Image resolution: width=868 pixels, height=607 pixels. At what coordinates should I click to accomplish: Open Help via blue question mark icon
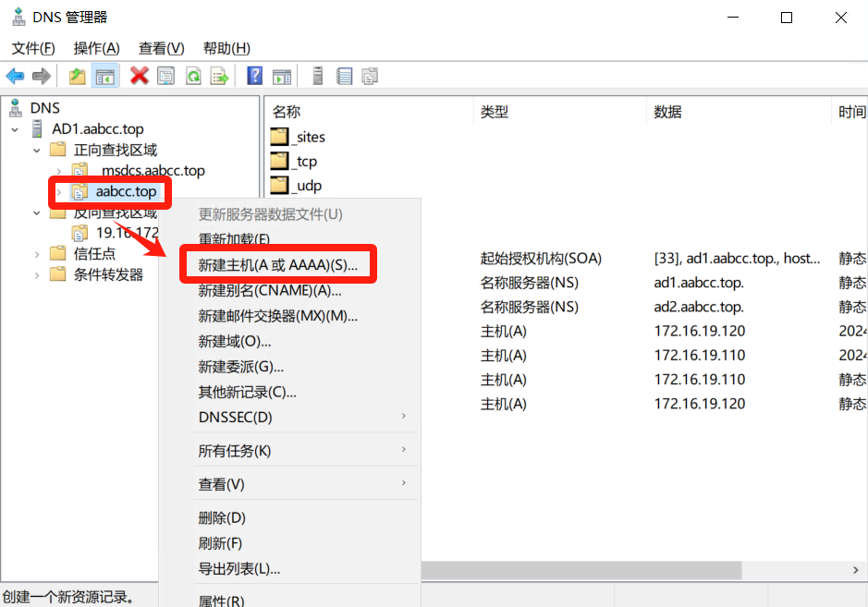click(x=255, y=76)
